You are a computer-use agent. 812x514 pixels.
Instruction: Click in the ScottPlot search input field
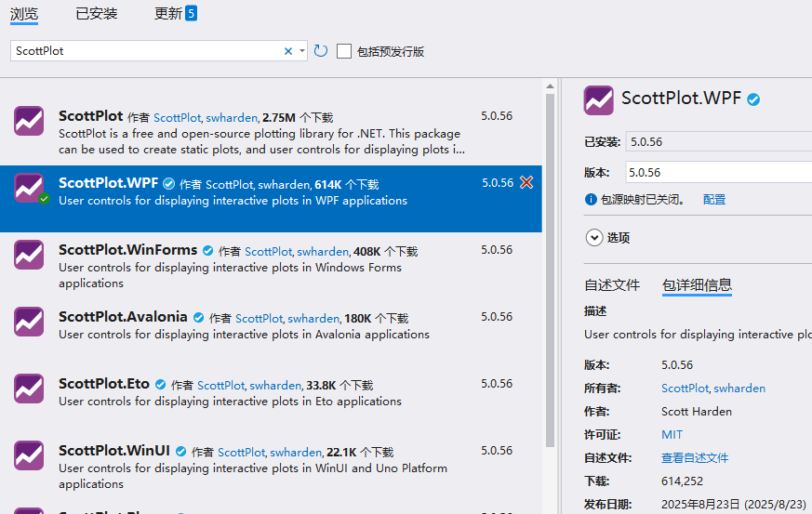(147, 51)
